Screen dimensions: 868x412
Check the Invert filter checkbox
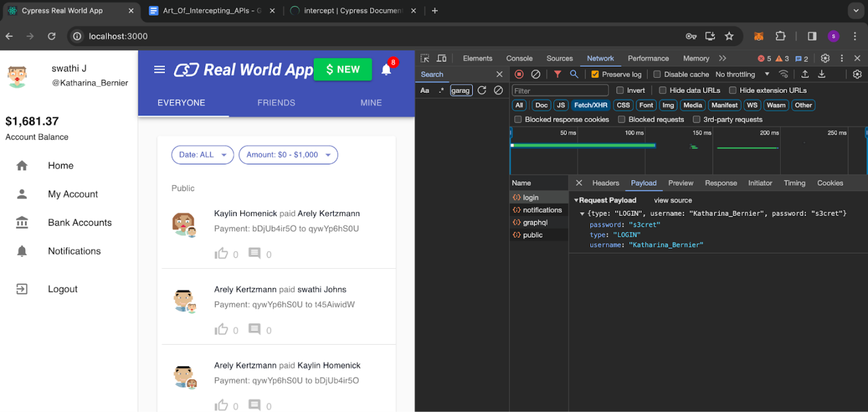[620, 90]
